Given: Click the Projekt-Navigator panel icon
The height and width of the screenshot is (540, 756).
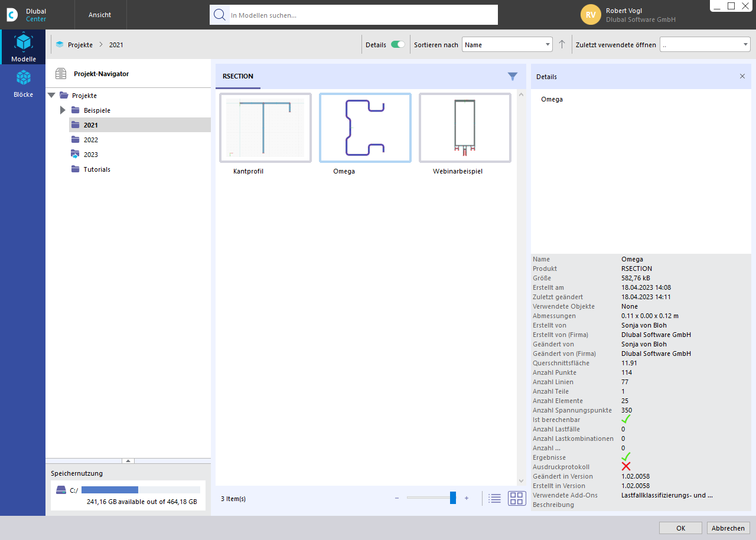Looking at the screenshot, I should (61, 74).
